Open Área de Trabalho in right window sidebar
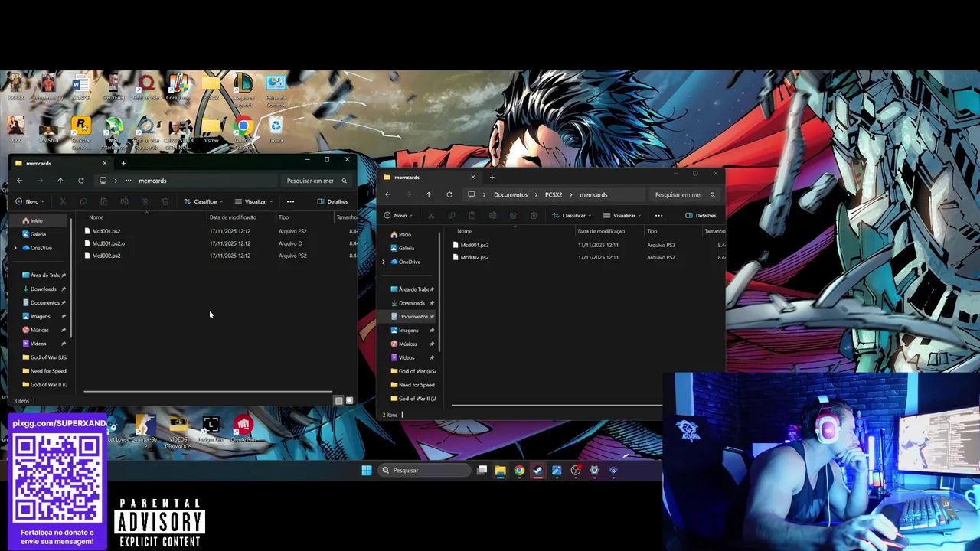Screen dimensions: 980x551 pos(412,289)
